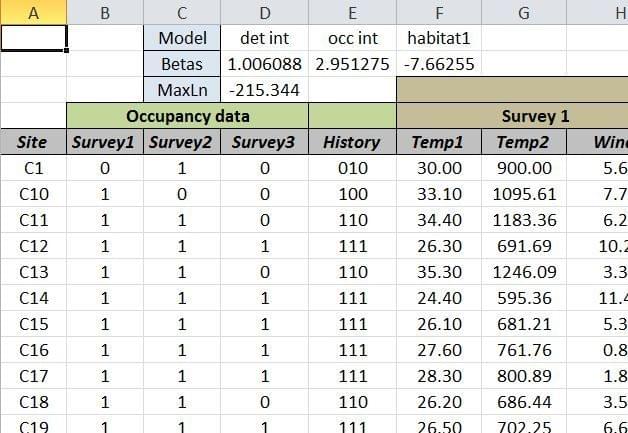Click the cell containing 1095.61
The width and height of the screenshot is (628, 433).
pyautogui.click(x=524, y=194)
